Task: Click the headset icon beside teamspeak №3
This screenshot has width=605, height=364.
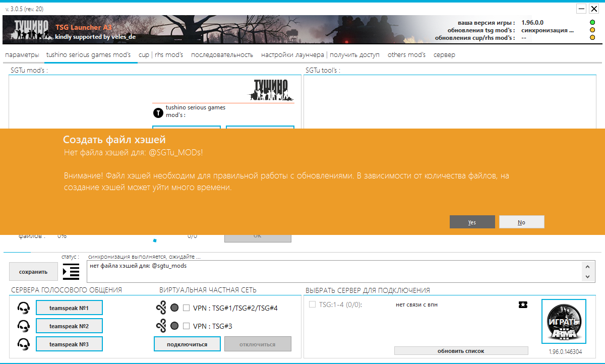Action: (x=23, y=344)
